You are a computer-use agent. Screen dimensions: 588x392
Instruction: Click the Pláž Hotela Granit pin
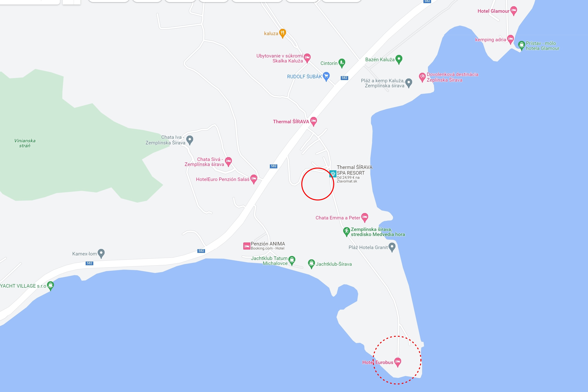point(392,247)
